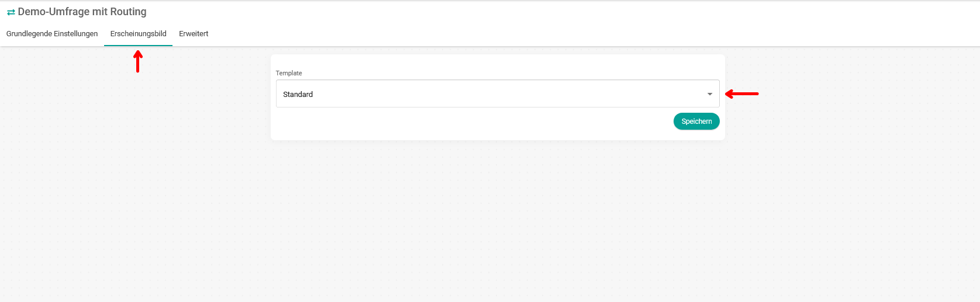The image size is (980, 302).
Task: Click the dotted gray background below the card
Action: point(497,222)
